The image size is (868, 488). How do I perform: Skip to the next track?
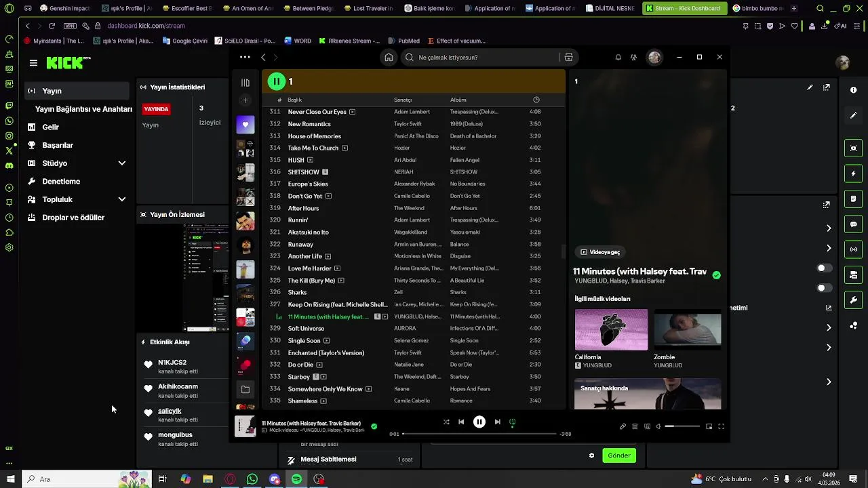coord(497,422)
